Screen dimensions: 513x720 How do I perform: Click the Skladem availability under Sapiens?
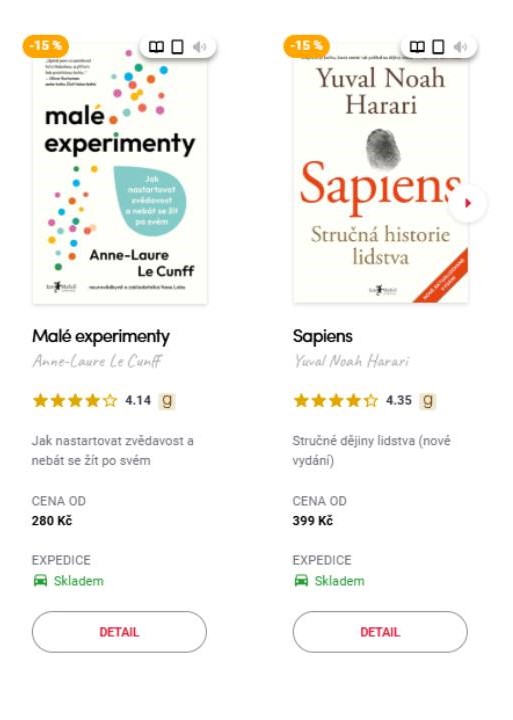click(x=339, y=581)
